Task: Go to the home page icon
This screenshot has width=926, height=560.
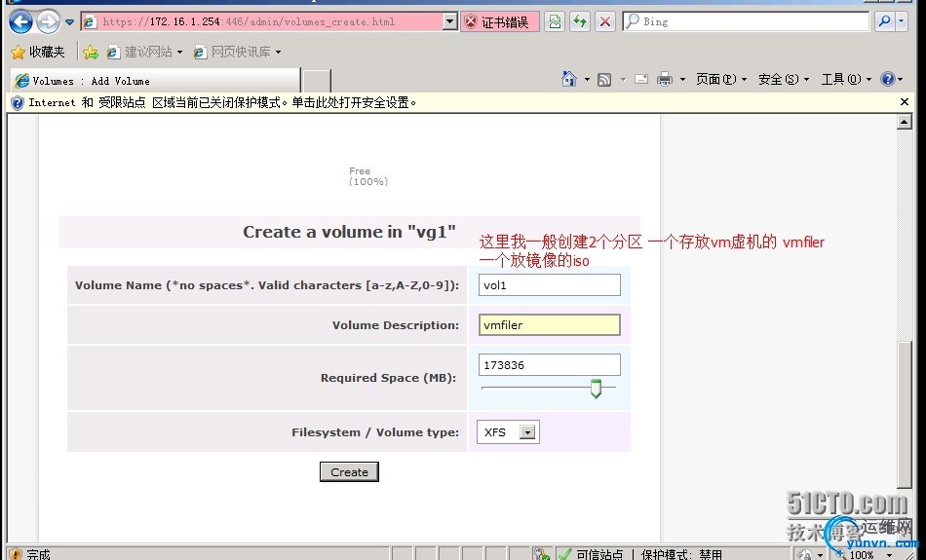Action: (568, 79)
